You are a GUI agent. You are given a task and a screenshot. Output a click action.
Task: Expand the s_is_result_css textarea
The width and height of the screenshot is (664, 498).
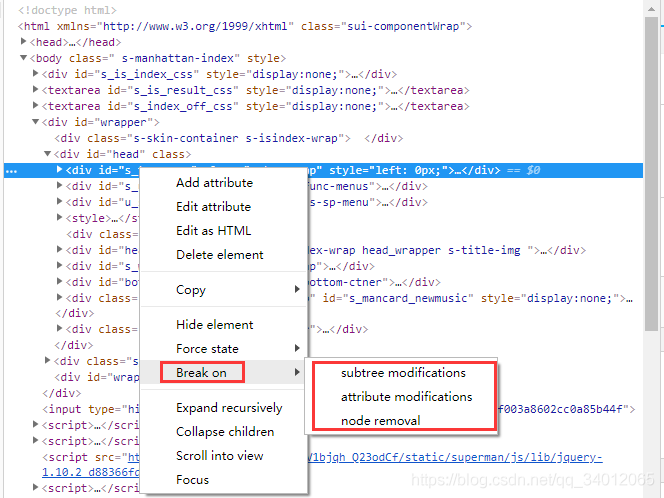36,90
